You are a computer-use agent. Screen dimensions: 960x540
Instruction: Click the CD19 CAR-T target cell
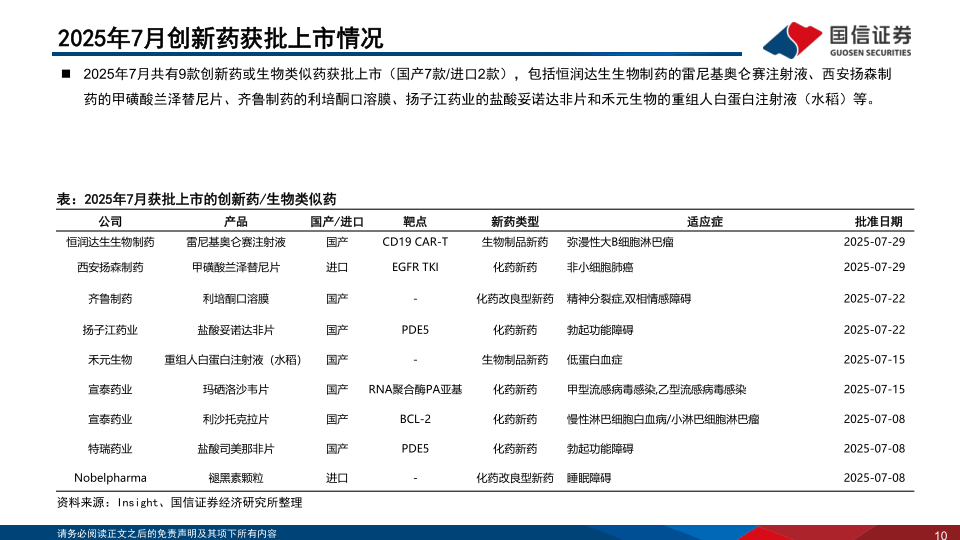tap(415, 243)
